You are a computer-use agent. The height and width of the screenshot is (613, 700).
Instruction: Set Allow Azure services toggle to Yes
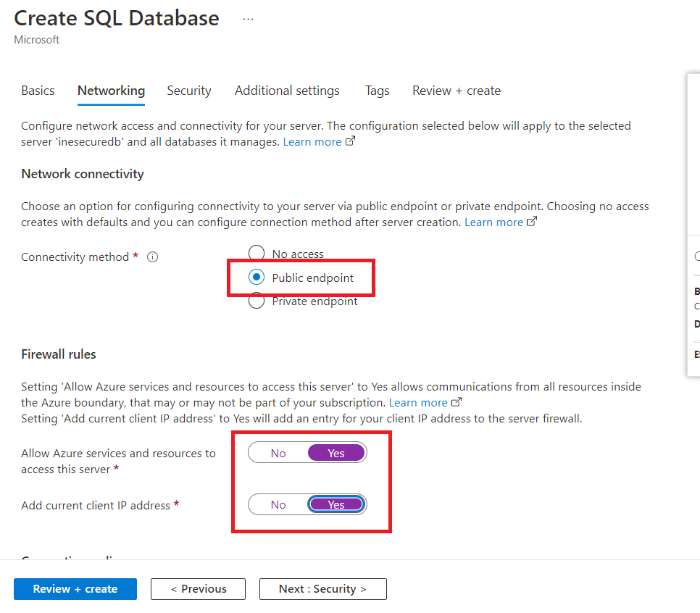[x=336, y=454]
